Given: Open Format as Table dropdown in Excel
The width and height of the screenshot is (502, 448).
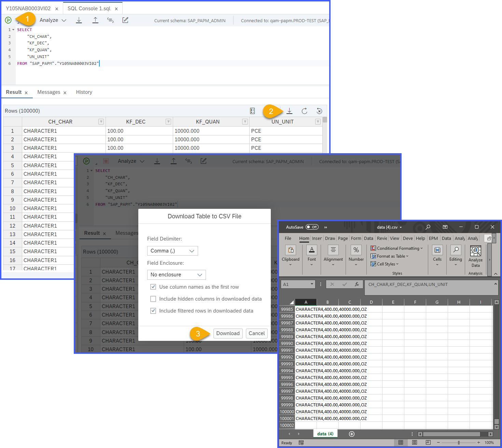Looking at the screenshot, I should 390,256.
